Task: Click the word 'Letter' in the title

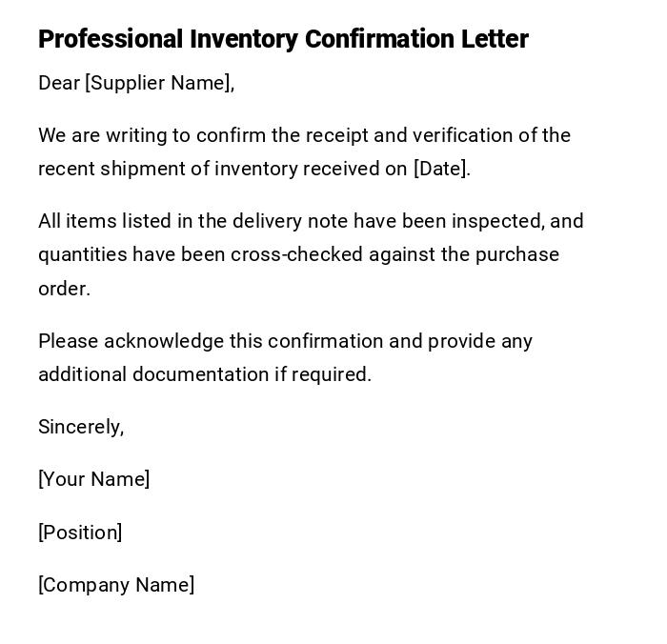Action: [x=495, y=39]
